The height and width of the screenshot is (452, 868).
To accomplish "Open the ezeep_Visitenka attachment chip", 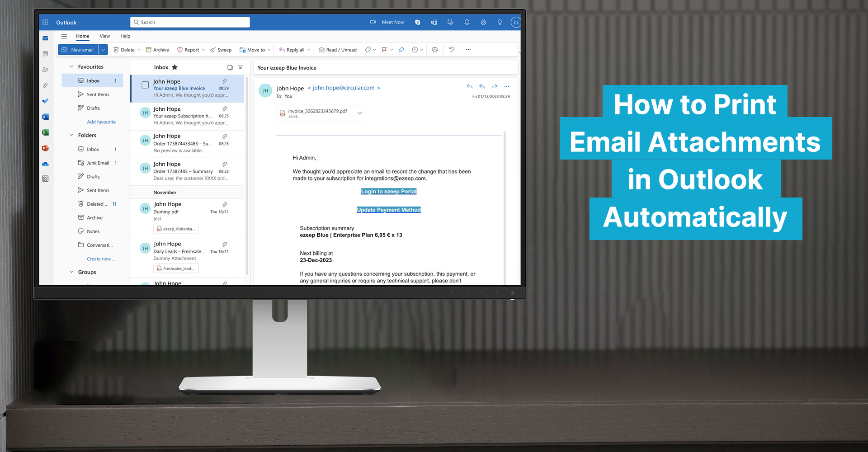I will [176, 229].
